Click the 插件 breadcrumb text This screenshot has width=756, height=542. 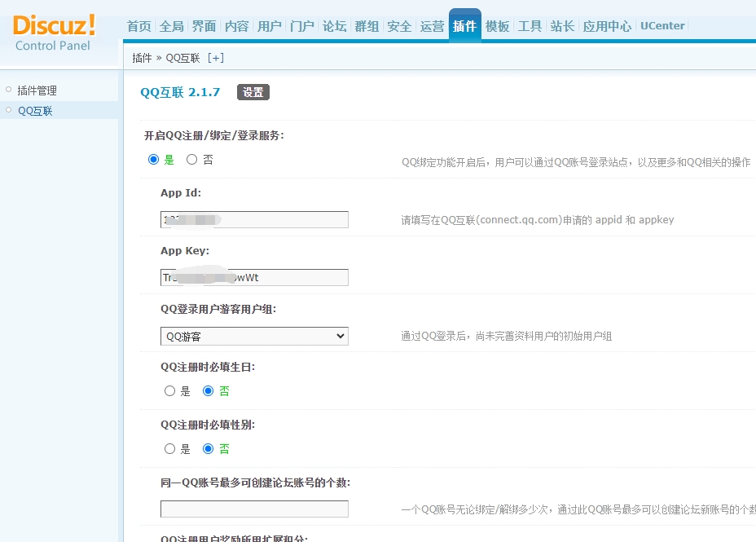coord(142,58)
